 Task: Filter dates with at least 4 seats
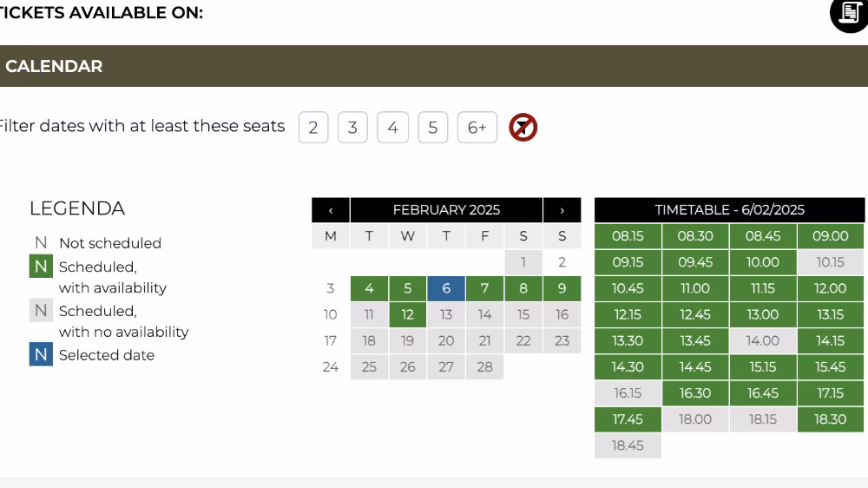click(x=392, y=128)
